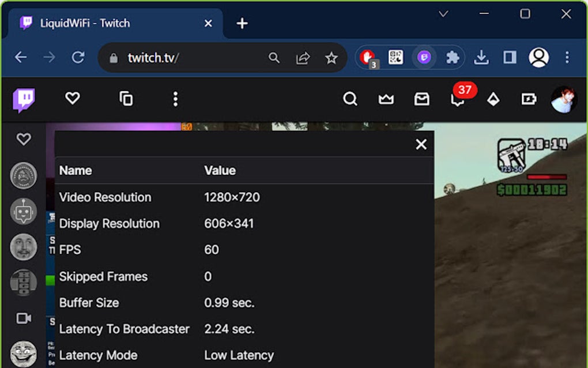Reload the Twitch page
588x368 pixels.
coord(78,58)
